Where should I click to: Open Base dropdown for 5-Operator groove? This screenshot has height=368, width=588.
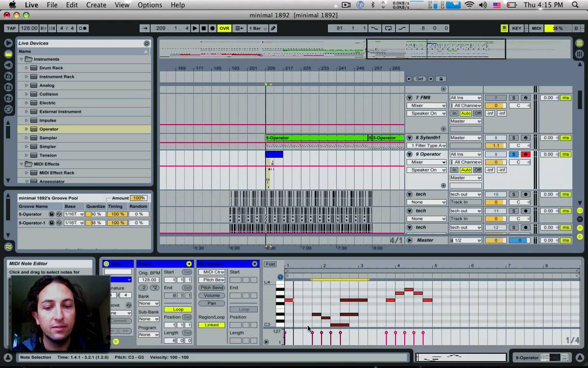click(x=73, y=214)
